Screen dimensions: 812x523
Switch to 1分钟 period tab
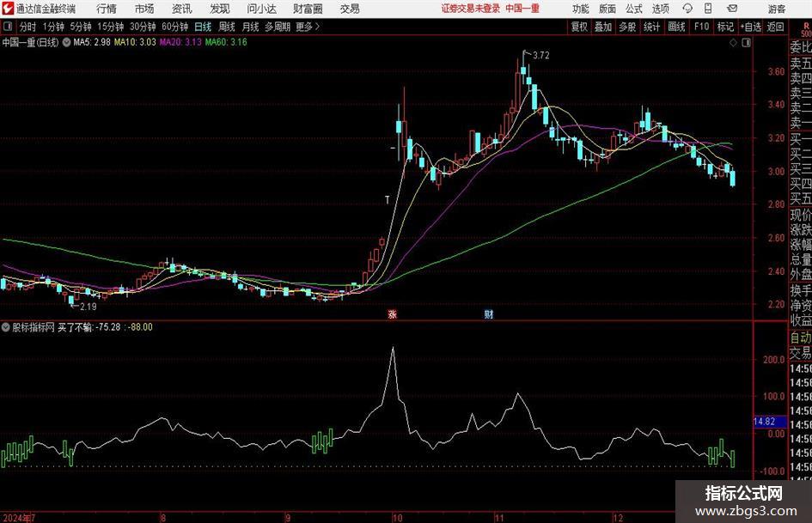tap(53, 27)
